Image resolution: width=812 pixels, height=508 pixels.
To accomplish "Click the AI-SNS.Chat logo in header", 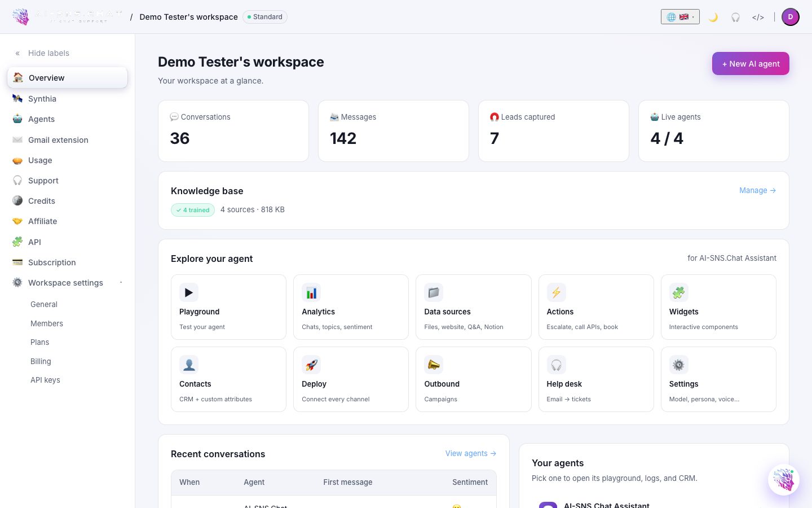I will tap(68, 16).
